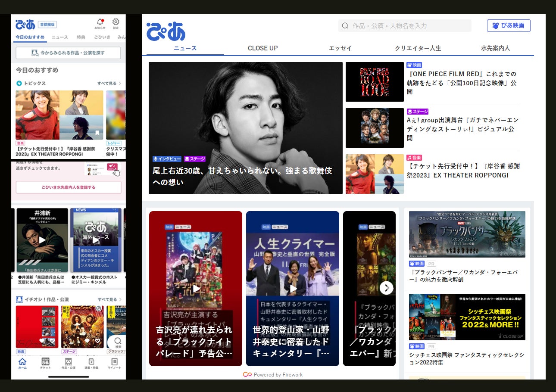The height and width of the screenshot is (392, 556).
Task: Click the ぴあ映画 button
Action: tap(509, 25)
